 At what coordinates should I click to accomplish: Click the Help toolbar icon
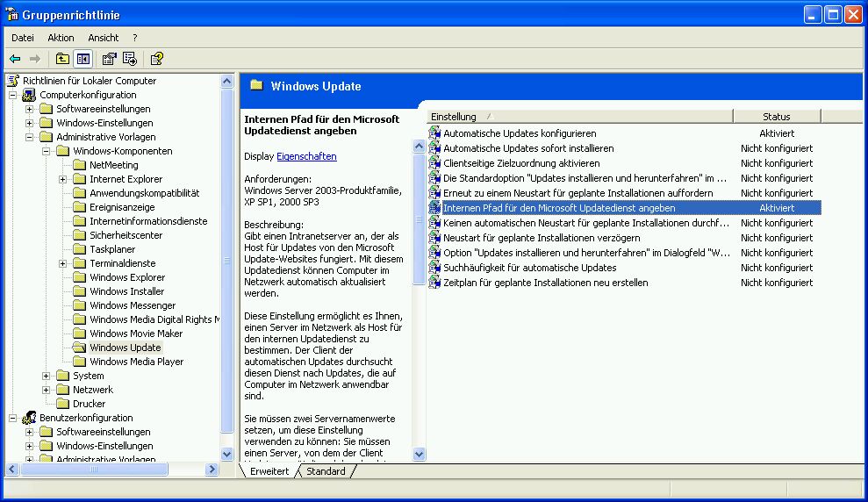coord(157,59)
